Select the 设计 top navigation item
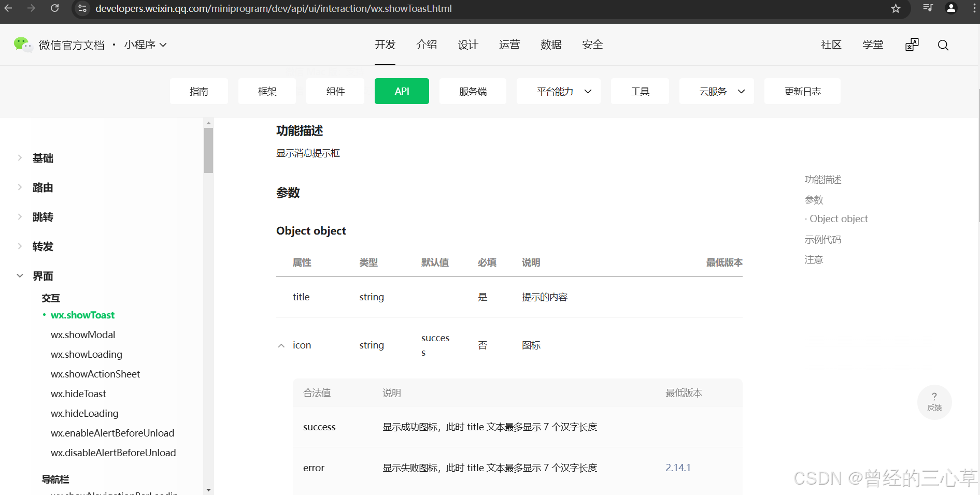 (x=468, y=45)
